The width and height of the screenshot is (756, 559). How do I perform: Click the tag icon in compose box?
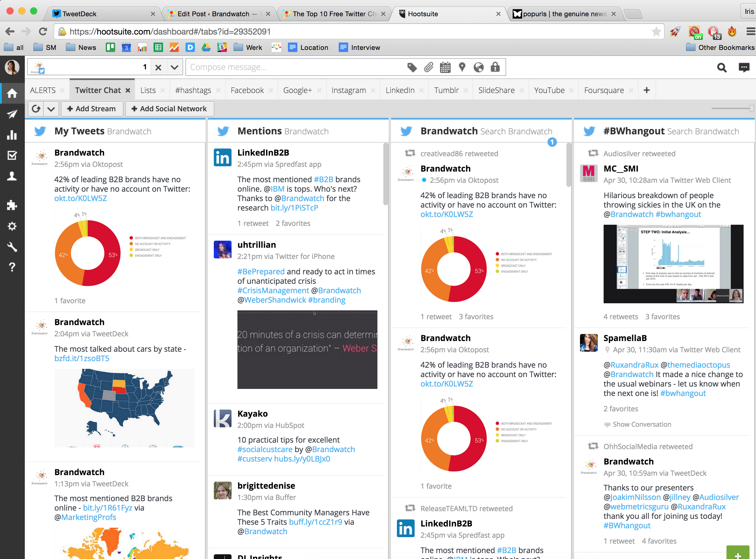(x=412, y=67)
